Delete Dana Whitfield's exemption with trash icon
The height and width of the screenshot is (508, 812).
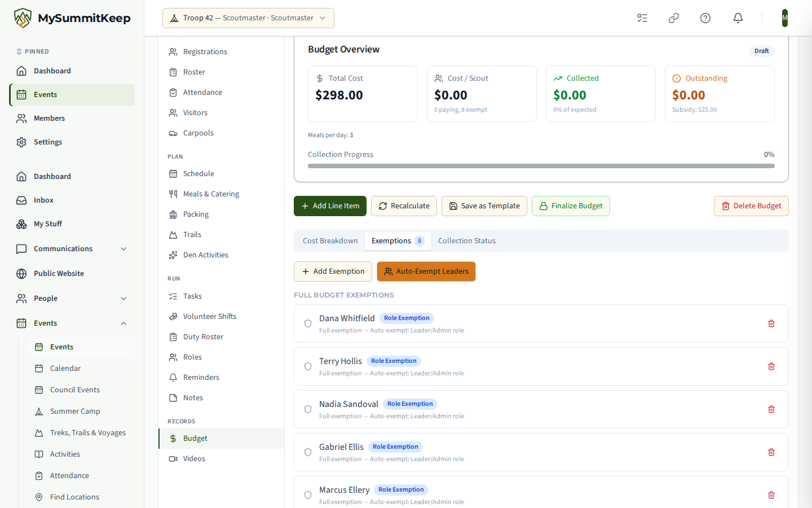(x=771, y=323)
